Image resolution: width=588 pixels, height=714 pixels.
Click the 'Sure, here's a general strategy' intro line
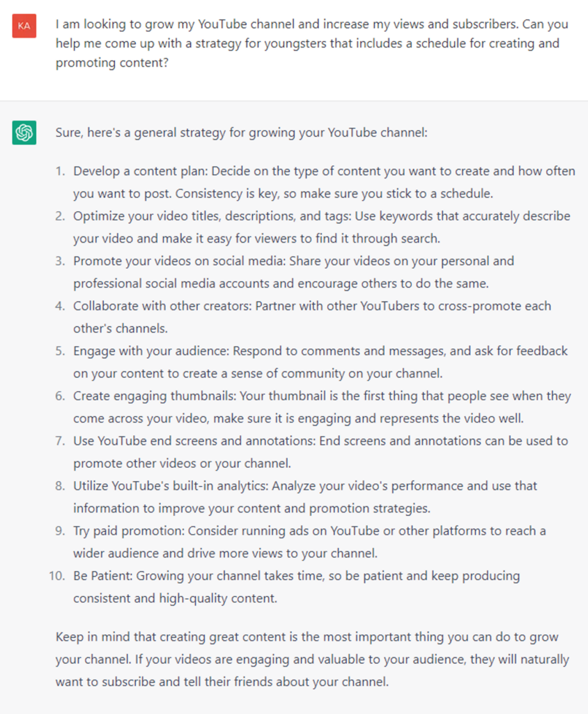pyautogui.click(x=241, y=132)
